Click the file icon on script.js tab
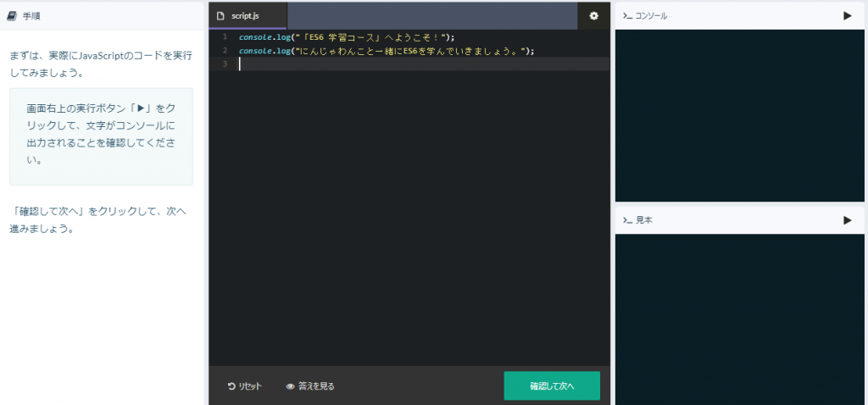 [x=221, y=16]
